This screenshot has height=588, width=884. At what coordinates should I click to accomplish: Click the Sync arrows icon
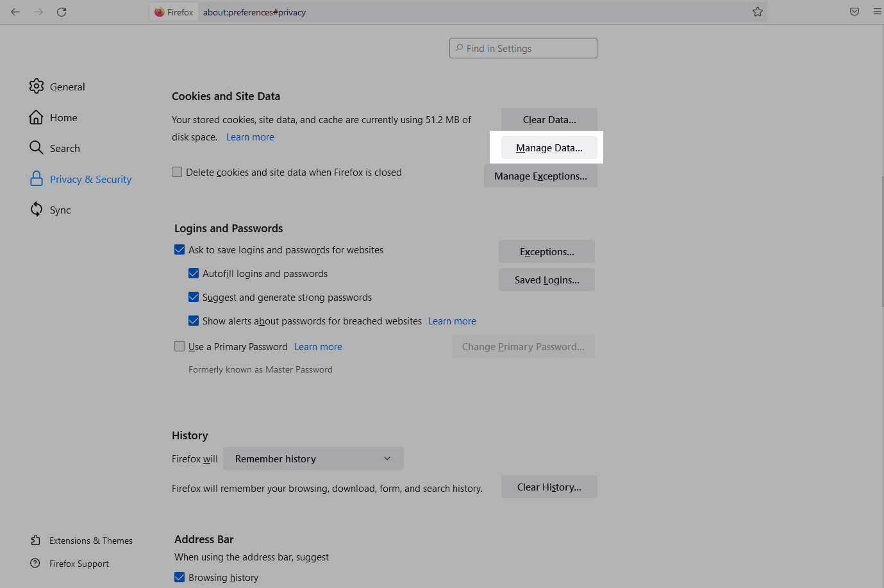tap(37, 210)
